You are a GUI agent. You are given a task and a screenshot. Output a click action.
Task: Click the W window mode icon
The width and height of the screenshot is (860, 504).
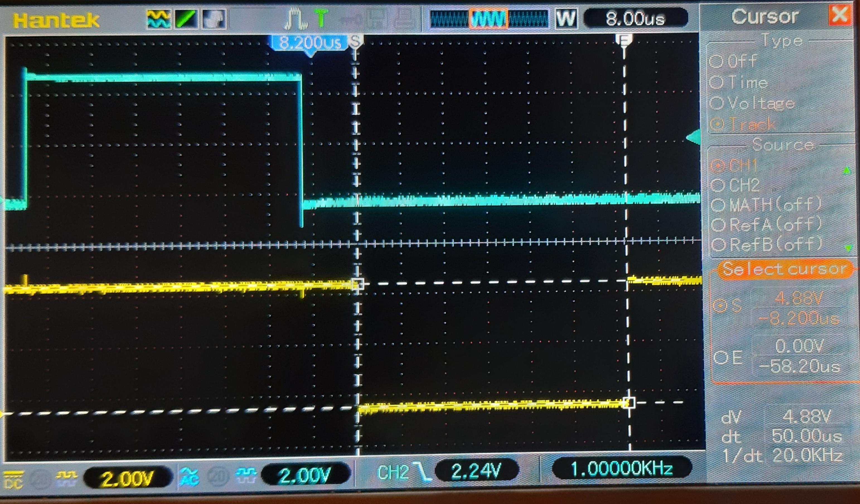pyautogui.click(x=566, y=18)
